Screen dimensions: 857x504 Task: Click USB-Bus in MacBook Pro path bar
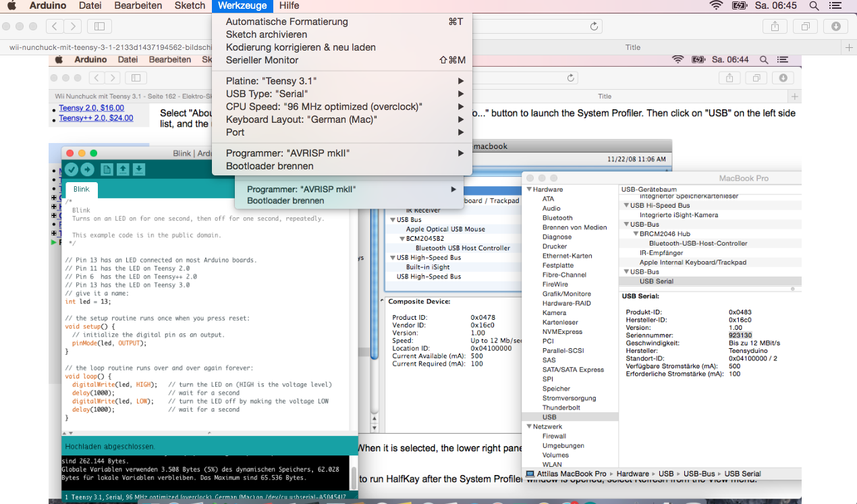coord(698,474)
